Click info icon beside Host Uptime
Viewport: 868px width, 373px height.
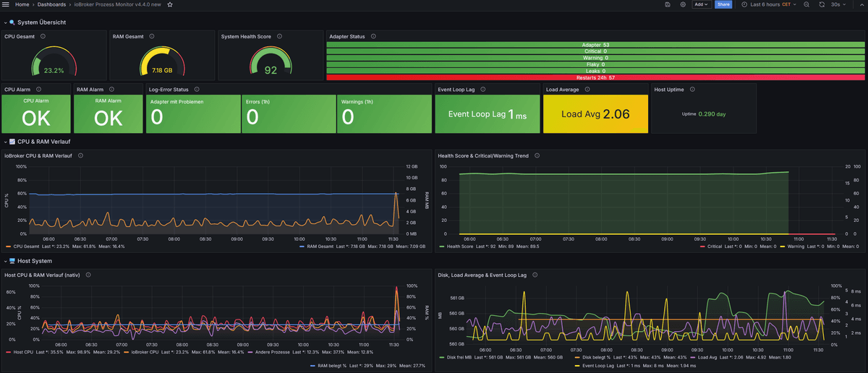tap(692, 90)
